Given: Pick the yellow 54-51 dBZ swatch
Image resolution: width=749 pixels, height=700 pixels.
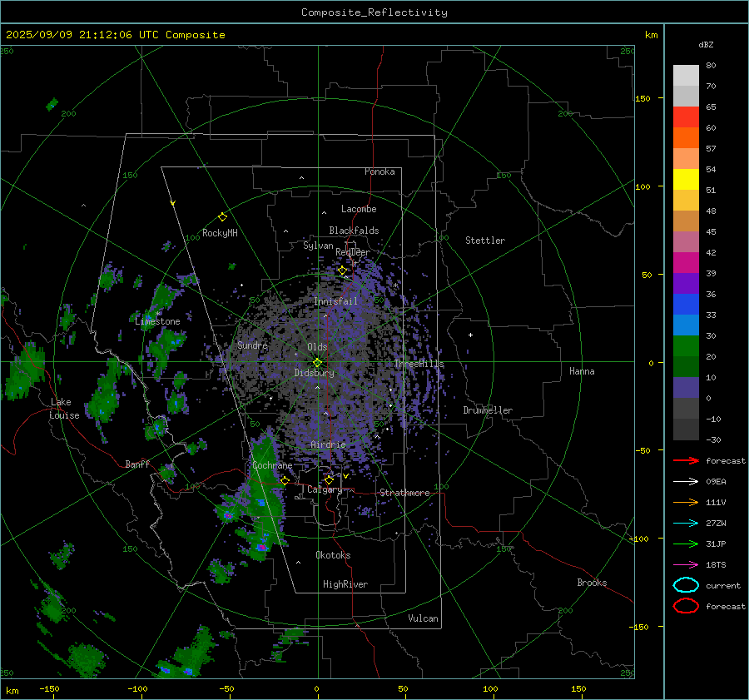Looking at the screenshot, I should click(x=686, y=180).
